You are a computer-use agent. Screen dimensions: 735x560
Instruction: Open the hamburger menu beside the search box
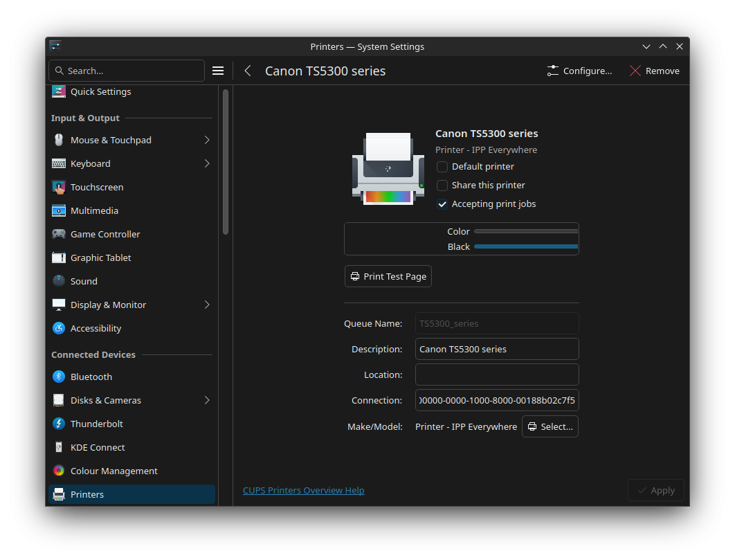click(217, 71)
